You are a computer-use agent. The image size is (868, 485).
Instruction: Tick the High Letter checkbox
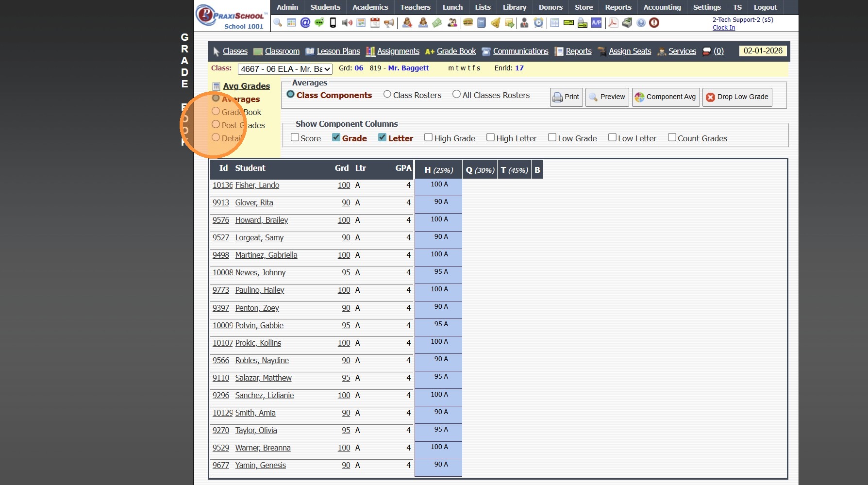pyautogui.click(x=490, y=138)
